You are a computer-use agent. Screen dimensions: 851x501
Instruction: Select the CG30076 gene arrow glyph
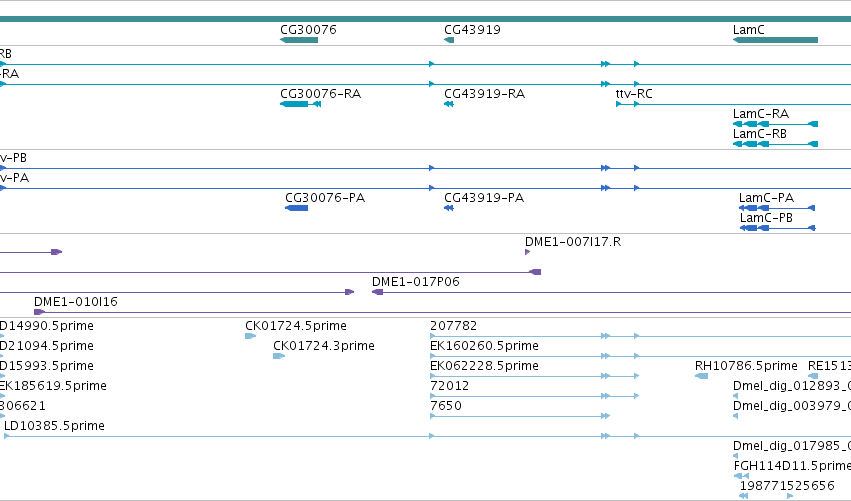tap(299, 40)
